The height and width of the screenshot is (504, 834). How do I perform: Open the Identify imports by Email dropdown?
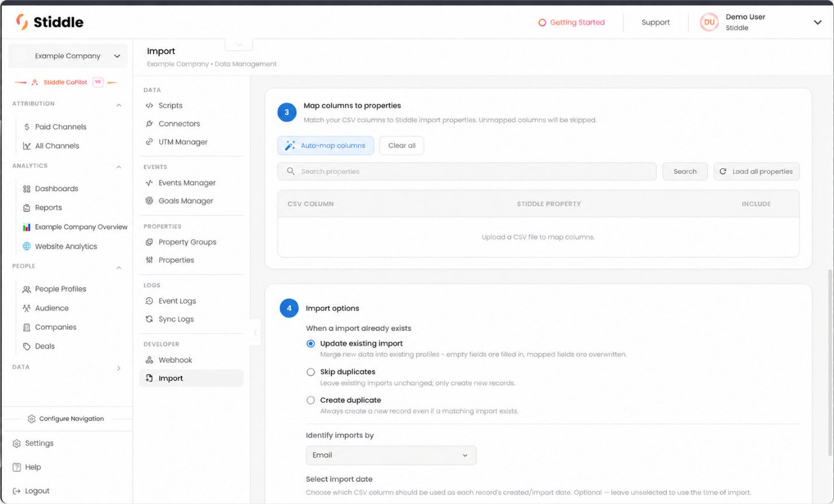pos(391,455)
